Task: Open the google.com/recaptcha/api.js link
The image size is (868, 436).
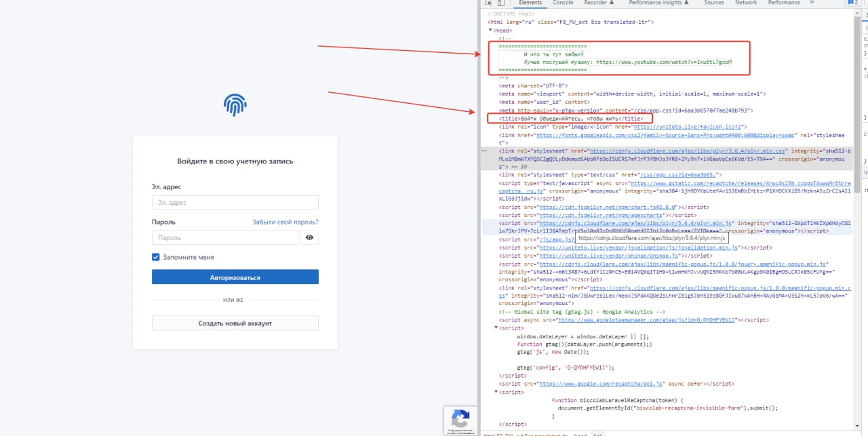Action: pos(600,383)
